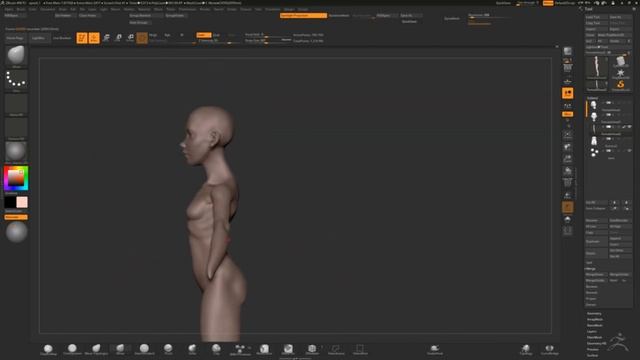Select the CurveBridge brush at bottom right
Image resolution: width=640 pixels, height=360 pixels.
(549, 349)
